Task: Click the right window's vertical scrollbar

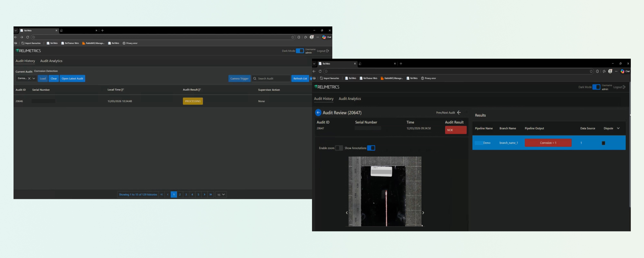Action: click(x=630, y=145)
